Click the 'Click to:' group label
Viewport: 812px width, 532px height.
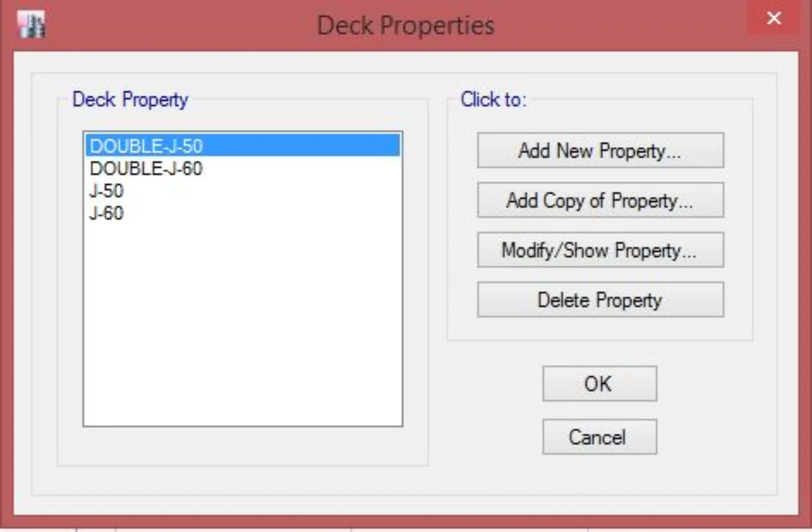[x=493, y=100]
